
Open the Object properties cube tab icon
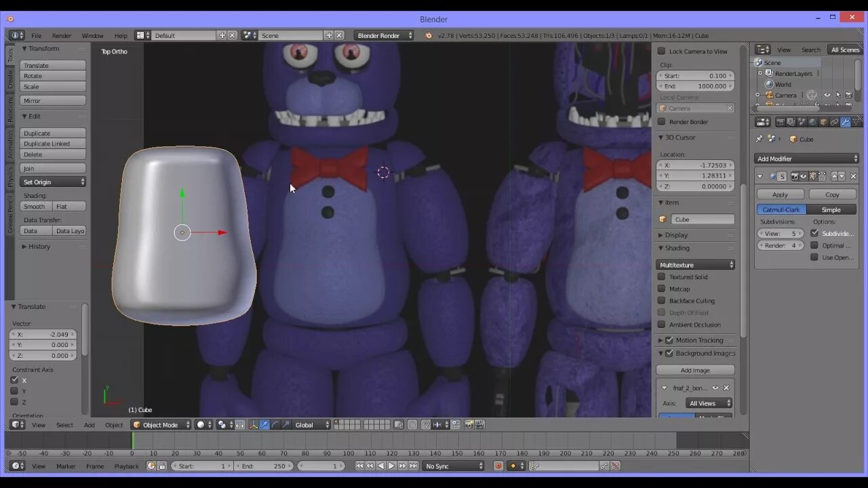[x=823, y=122]
